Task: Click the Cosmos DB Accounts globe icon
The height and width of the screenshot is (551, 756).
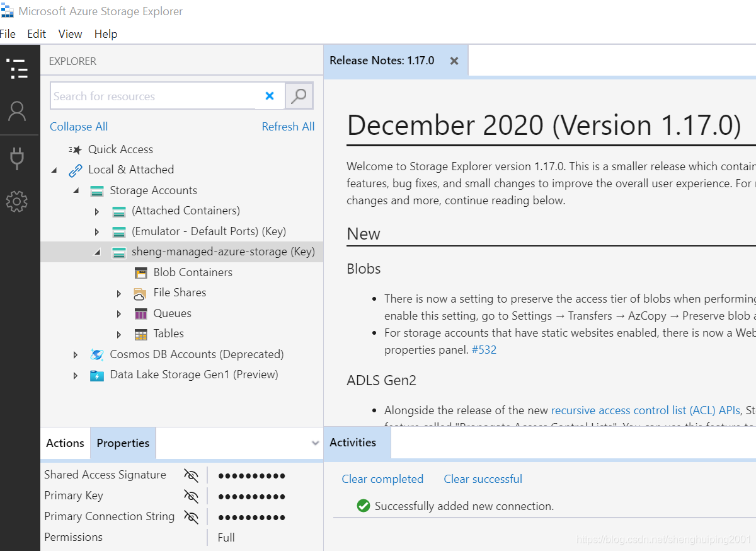Action: point(98,354)
